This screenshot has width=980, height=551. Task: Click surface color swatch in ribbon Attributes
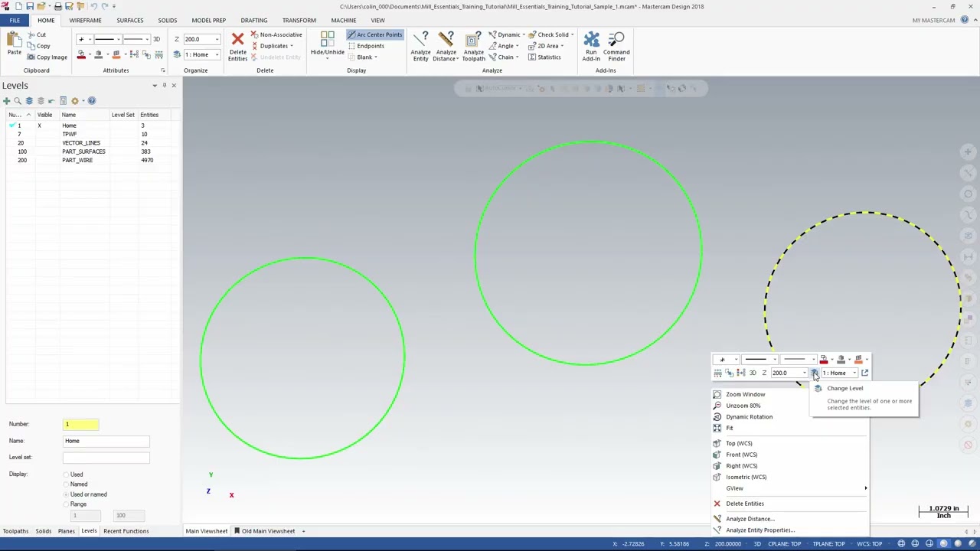[116, 55]
